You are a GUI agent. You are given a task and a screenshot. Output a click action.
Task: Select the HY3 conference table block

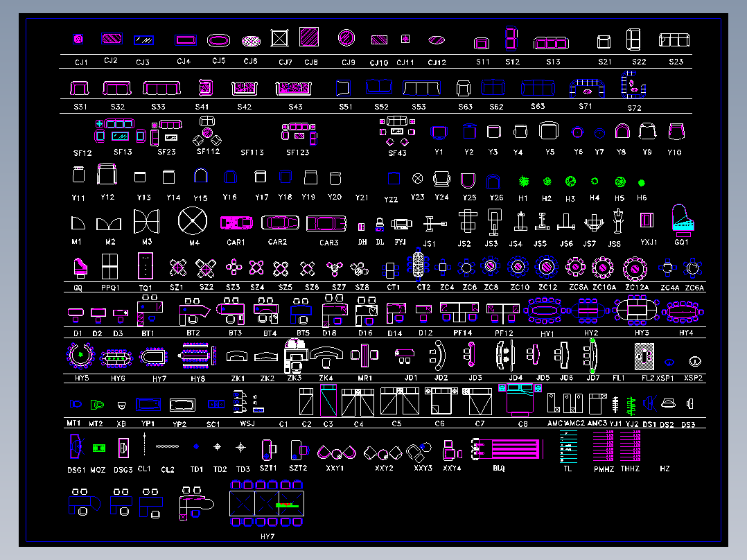[637, 310]
